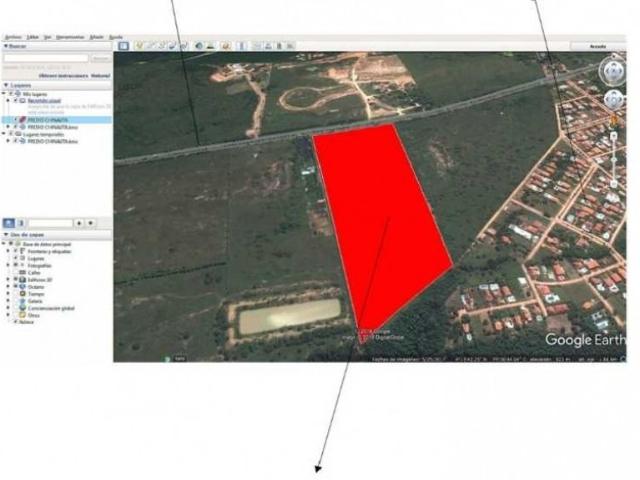Collapse the Lugares temporales tree node
The height and width of the screenshot is (480, 640).
pos(4,134)
